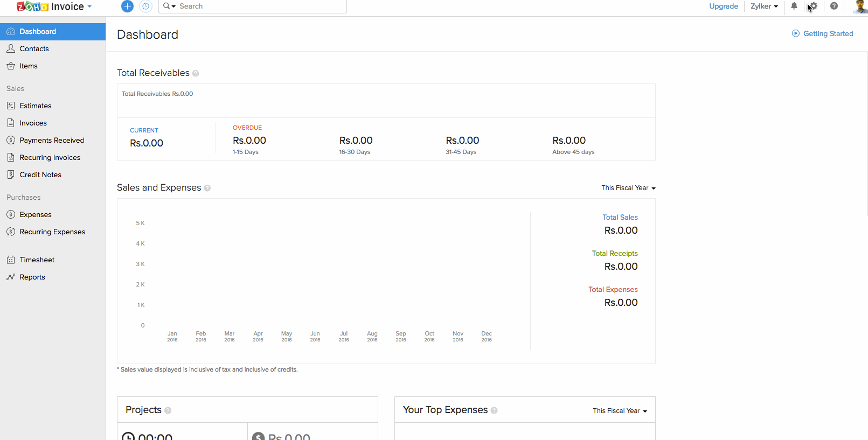The height and width of the screenshot is (440, 868).
Task: Click the Getting Started play icon
Action: pos(796,33)
